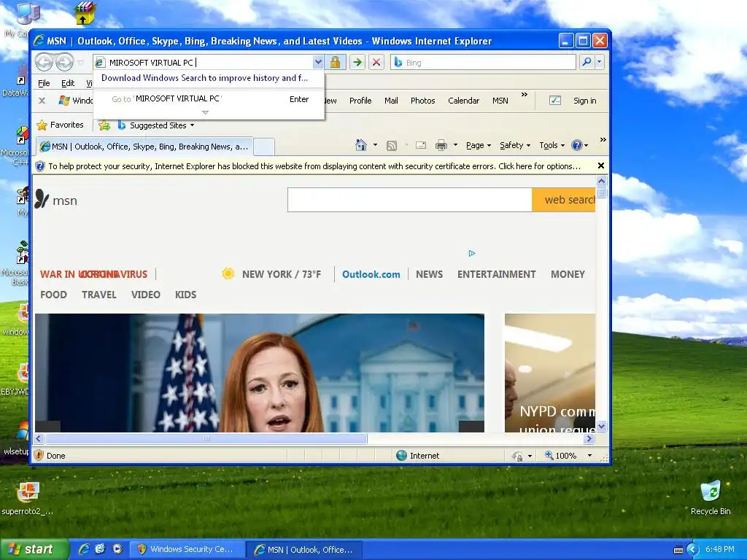The width and height of the screenshot is (747, 560).
Task: Click Add to Favorites Bar icon
Action: click(x=104, y=125)
